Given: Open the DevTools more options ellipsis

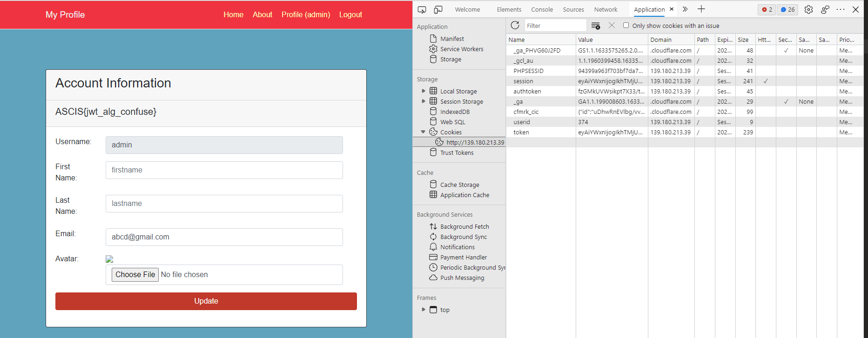Looking at the screenshot, I should (841, 9).
